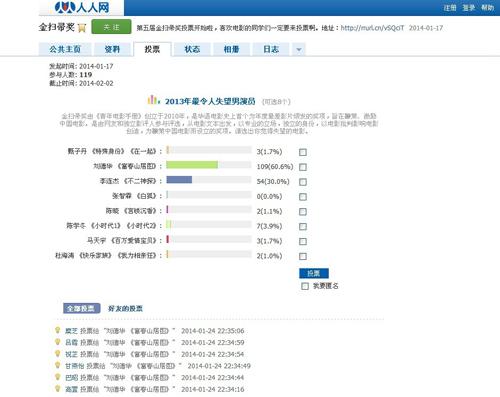Click the green 60.6% progress bar
Screen dimensions: 500x397
click(192, 165)
